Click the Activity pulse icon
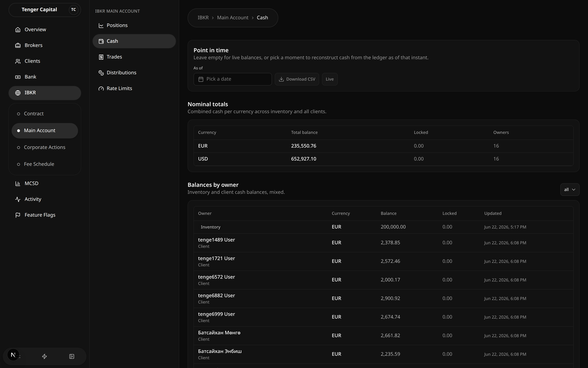 click(x=18, y=200)
